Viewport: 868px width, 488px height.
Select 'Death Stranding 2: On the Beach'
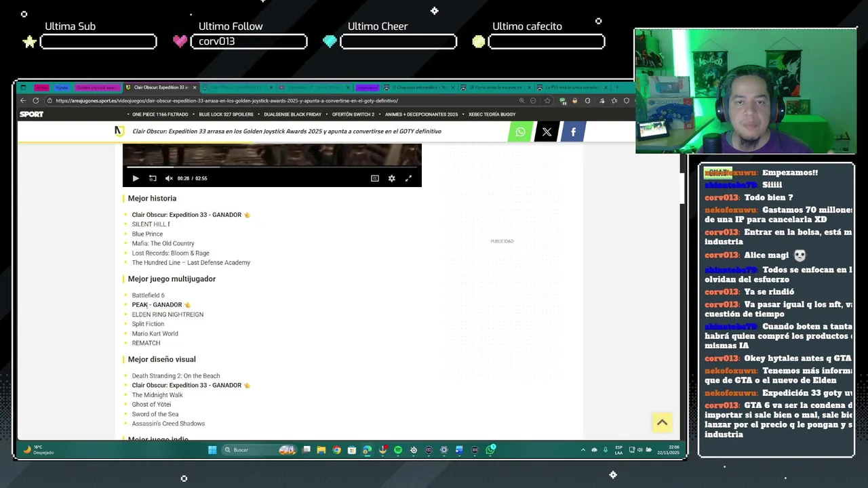tap(176, 376)
